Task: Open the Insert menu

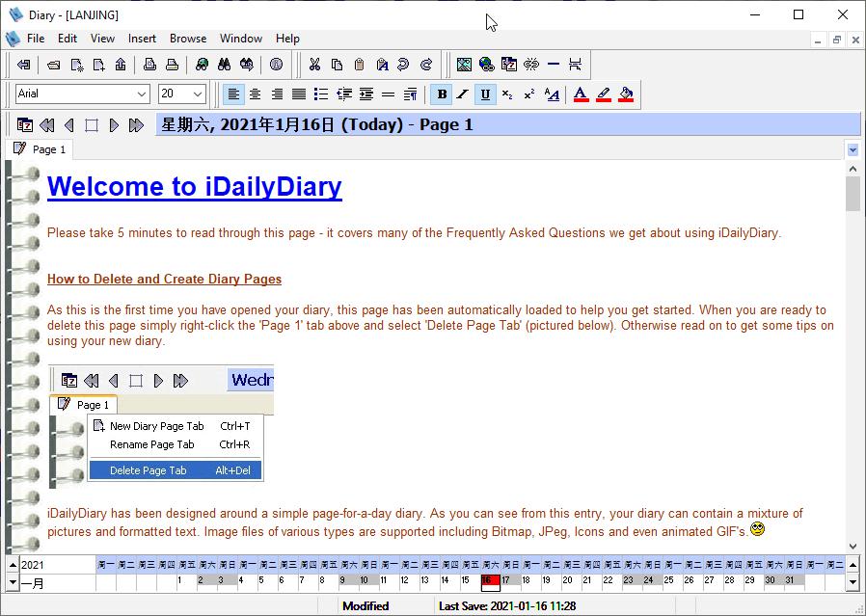Action: click(142, 39)
